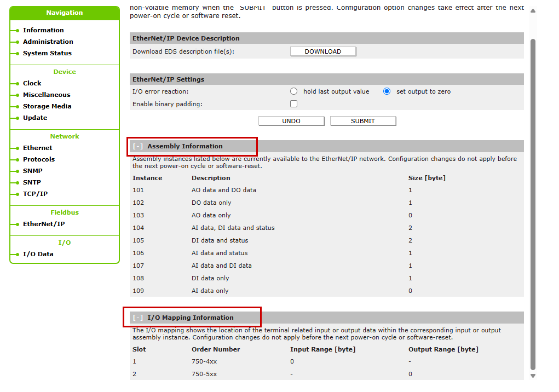Go to the System Status page
The height and width of the screenshot is (392, 559).
[x=47, y=53]
